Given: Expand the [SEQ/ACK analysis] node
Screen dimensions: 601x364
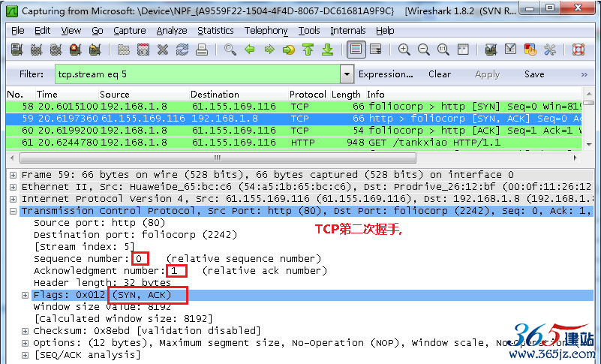Looking at the screenshot, I should coord(25,355).
